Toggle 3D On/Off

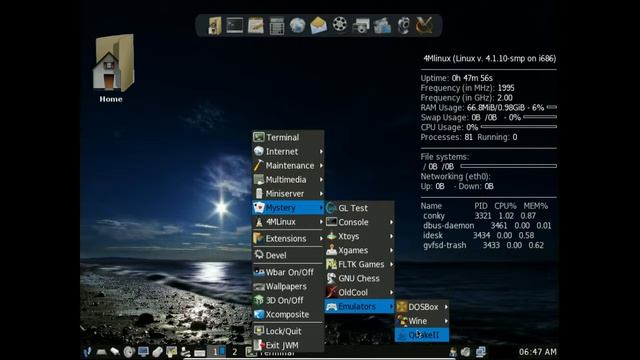tap(288, 300)
